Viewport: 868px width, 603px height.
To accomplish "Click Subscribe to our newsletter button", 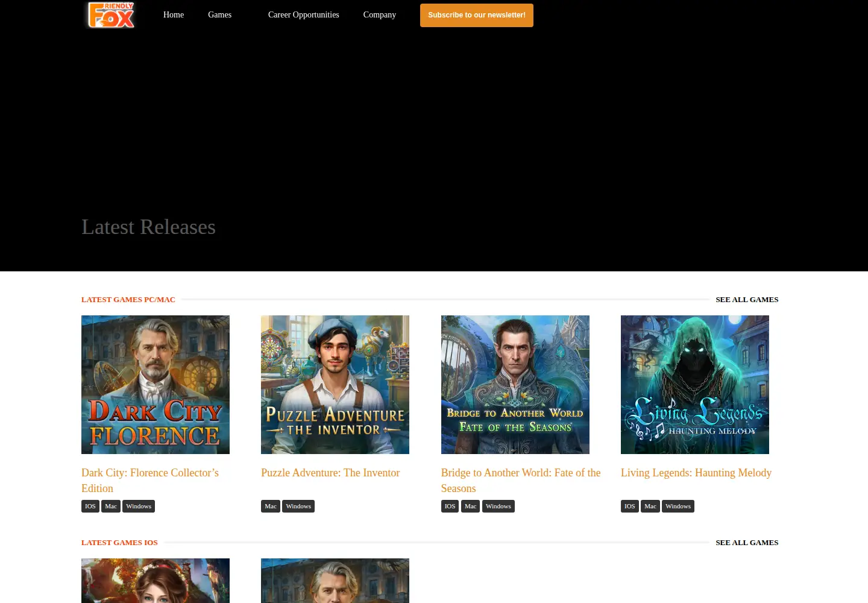I will click(477, 15).
